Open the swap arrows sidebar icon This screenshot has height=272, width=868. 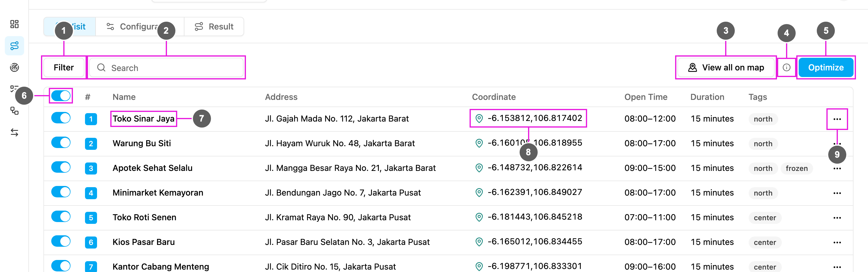click(14, 132)
